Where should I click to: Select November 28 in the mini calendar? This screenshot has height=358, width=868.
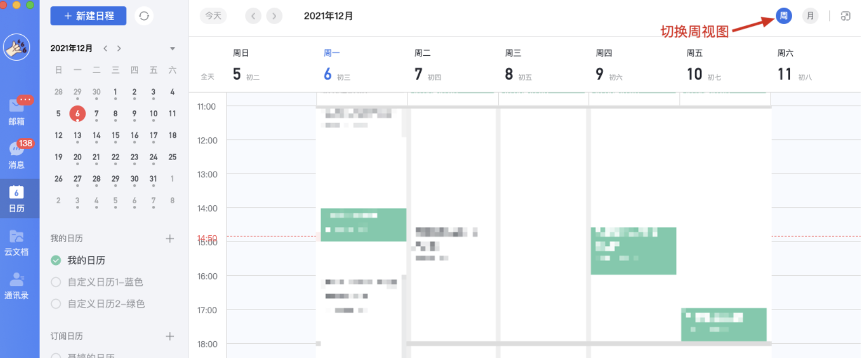click(x=58, y=92)
